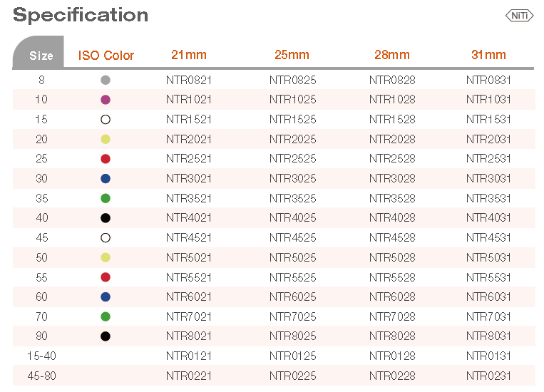Click the blue color dot for size 30
The height and width of the screenshot is (392, 544).
[x=106, y=178]
